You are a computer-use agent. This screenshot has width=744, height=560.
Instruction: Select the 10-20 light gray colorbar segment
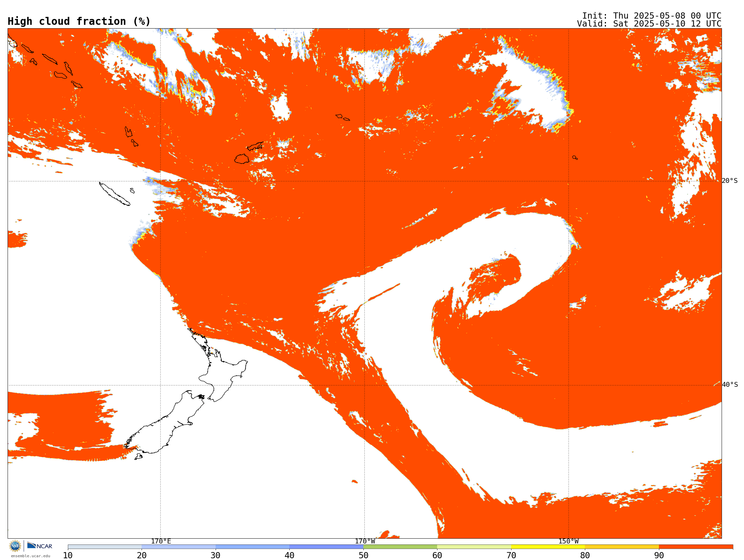105,547
